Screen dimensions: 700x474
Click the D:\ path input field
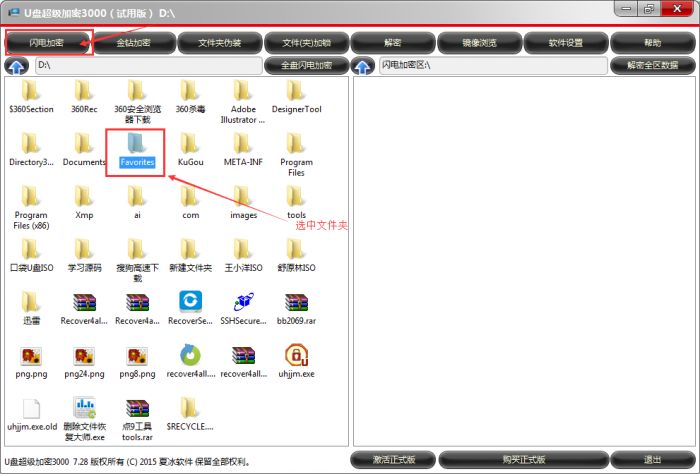[147, 66]
